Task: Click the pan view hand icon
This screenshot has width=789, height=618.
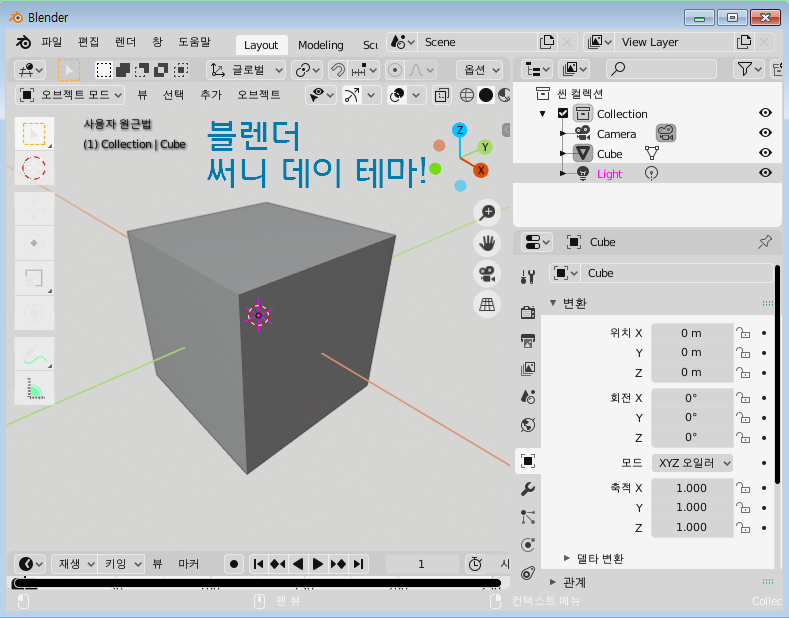Action: 487,243
